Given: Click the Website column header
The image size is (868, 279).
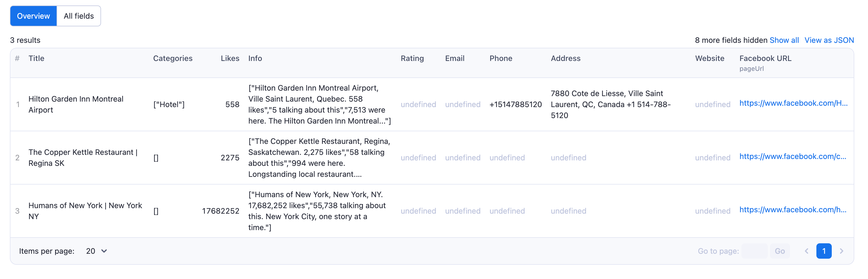Looking at the screenshot, I should tap(710, 58).
